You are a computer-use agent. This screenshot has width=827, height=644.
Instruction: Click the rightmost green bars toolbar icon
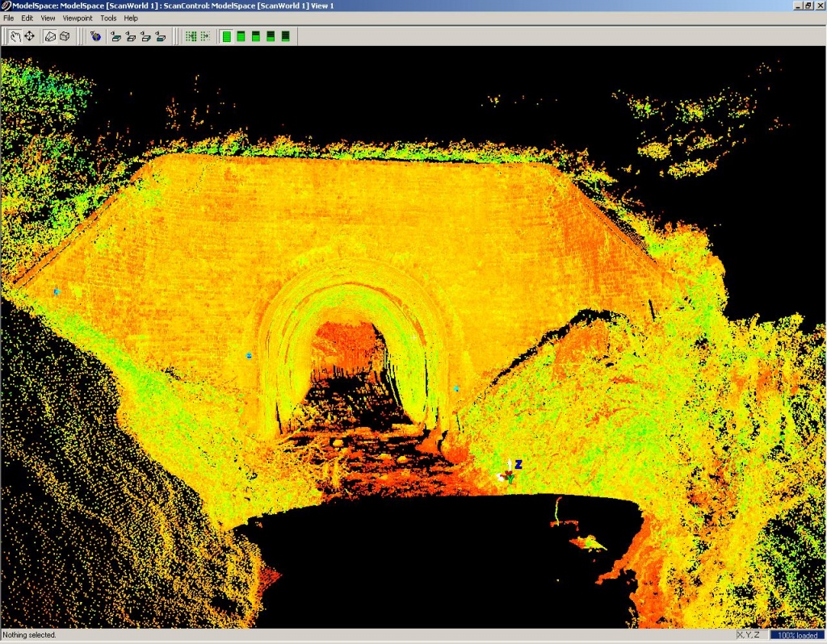pos(285,36)
